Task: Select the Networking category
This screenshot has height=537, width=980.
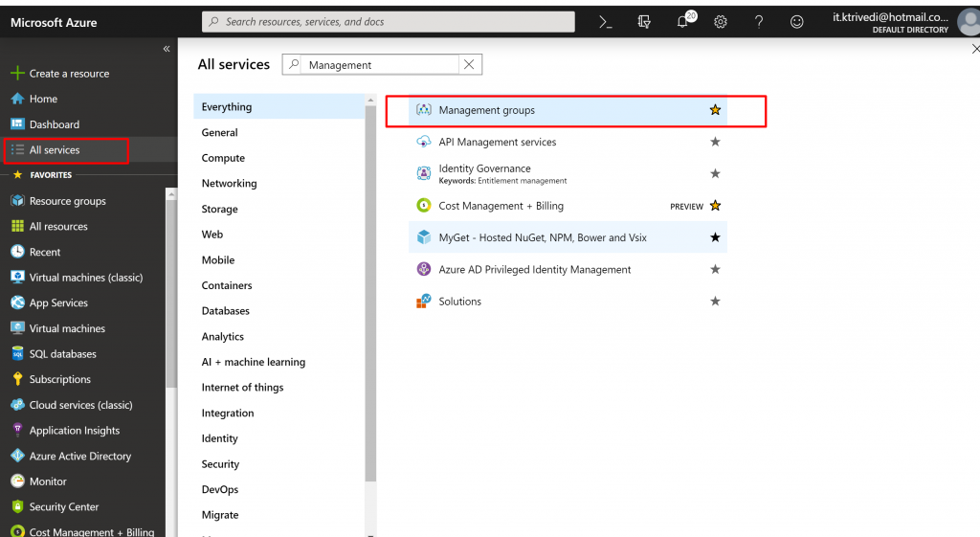Action: click(x=229, y=184)
